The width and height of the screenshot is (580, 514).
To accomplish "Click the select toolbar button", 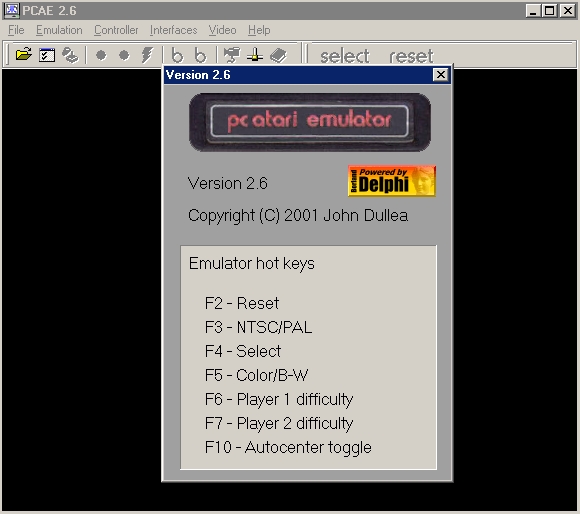I will coord(344,56).
